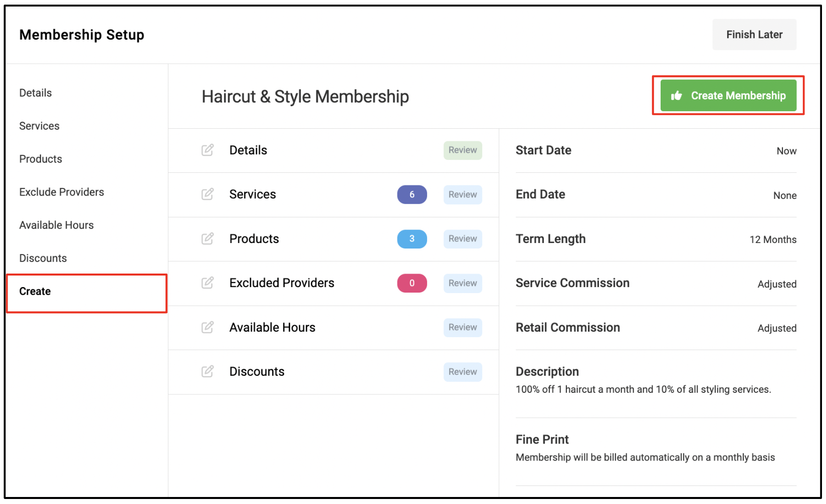This screenshot has height=504, width=826.
Task: Click the edit icon next to Products
Action: 208,238
